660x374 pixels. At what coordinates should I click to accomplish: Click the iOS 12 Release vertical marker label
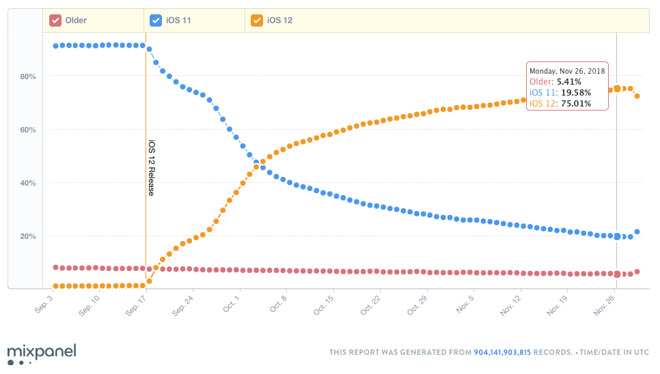coord(152,168)
